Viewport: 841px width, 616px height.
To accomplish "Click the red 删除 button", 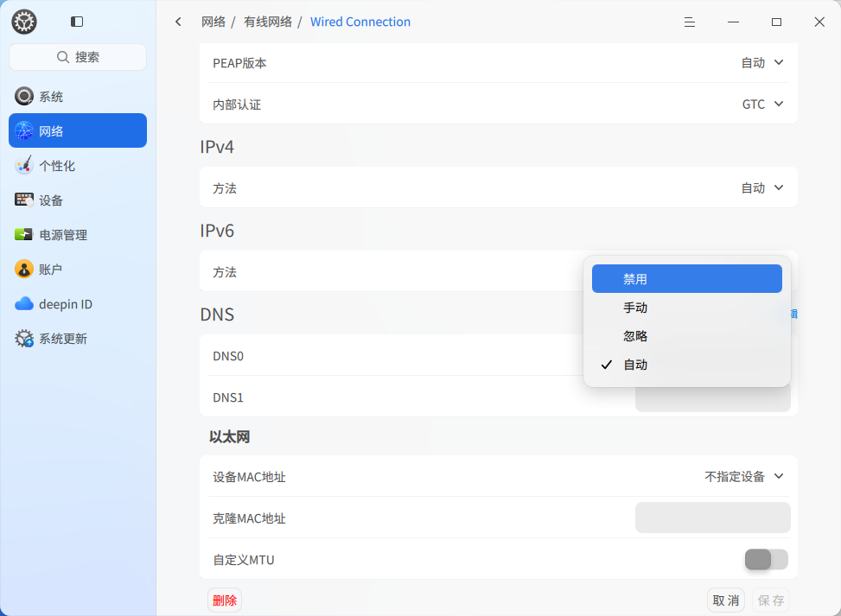I will (x=225, y=600).
